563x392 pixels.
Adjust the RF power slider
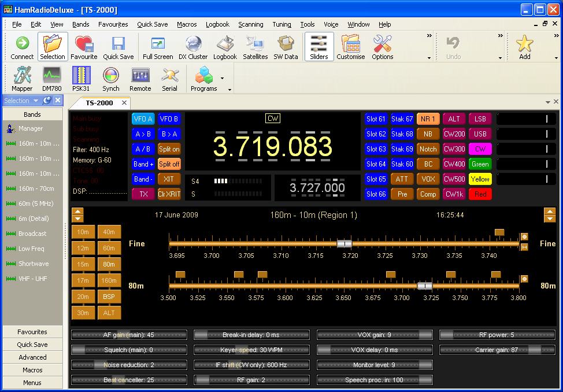click(x=495, y=335)
